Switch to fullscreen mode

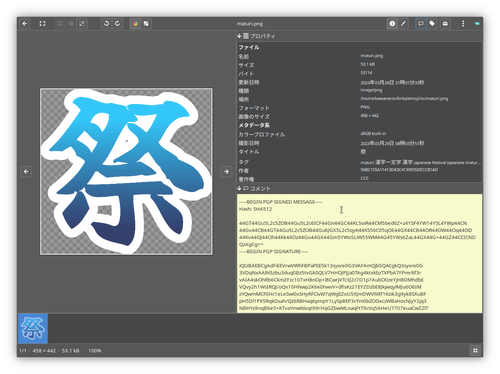[42, 24]
